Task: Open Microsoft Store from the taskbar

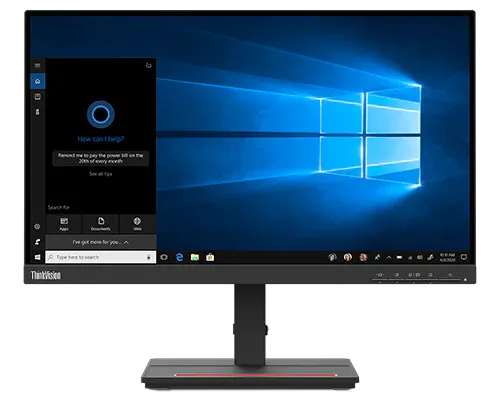Action: 210,257
